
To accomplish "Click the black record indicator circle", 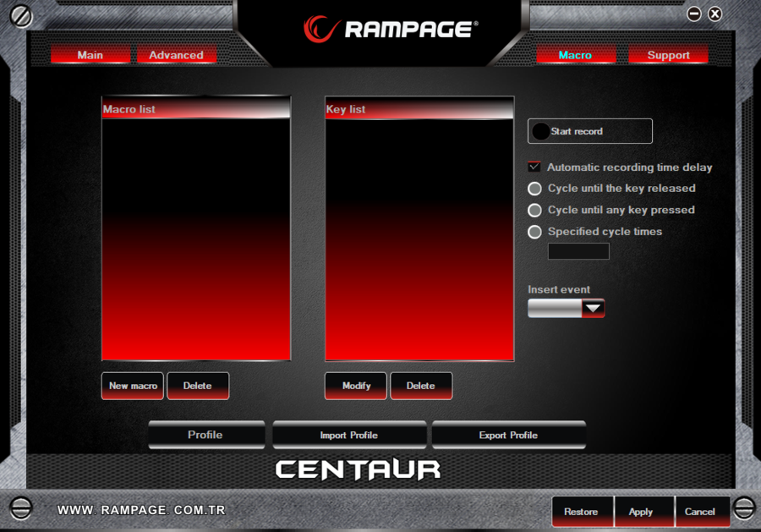I will point(540,131).
